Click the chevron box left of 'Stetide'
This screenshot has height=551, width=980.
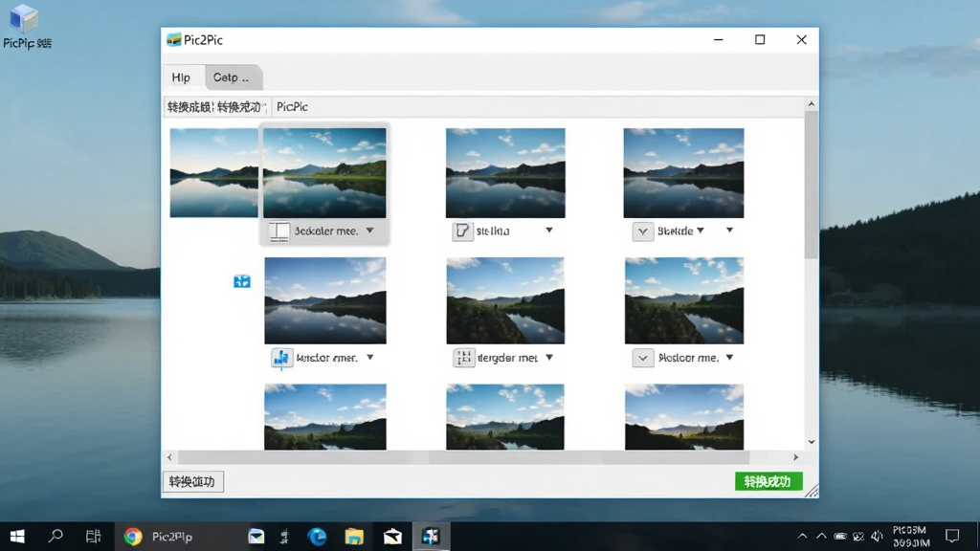pyautogui.click(x=642, y=231)
